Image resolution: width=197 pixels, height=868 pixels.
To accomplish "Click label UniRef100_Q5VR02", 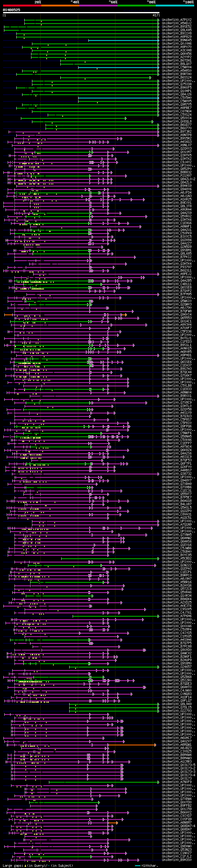I will coord(177,216).
